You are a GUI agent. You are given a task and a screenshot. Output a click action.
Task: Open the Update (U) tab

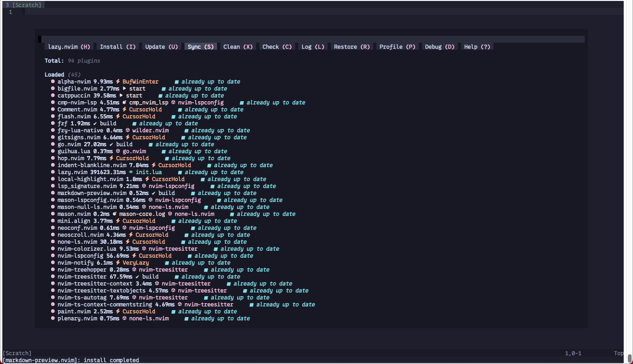point(161,46)
